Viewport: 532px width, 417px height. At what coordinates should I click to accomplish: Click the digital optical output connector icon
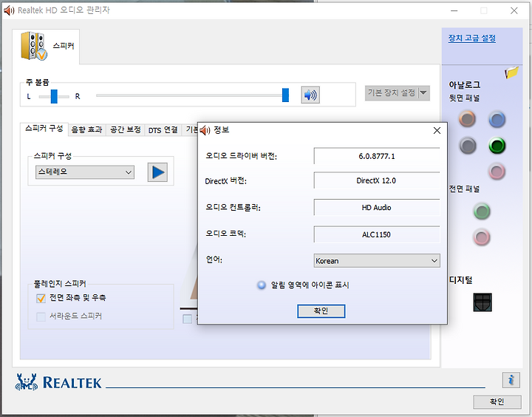[482, 302]
